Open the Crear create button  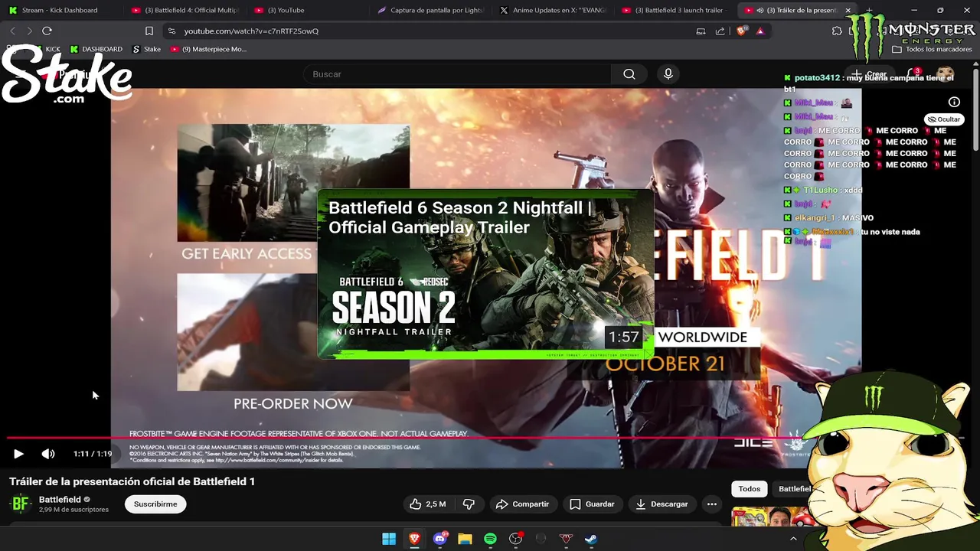pyautogui.click(x=869, y=74)
